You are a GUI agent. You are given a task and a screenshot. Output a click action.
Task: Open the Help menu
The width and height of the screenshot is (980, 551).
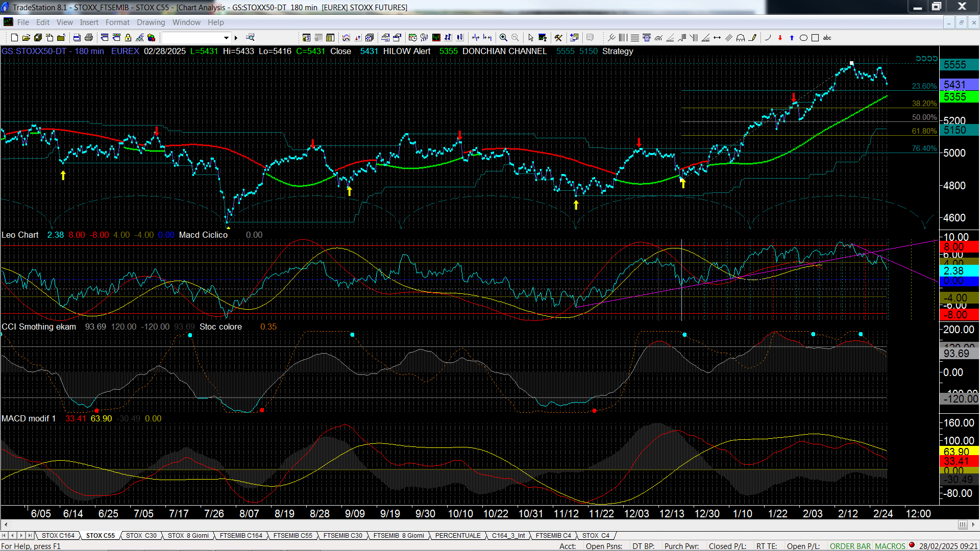click(x=215, y=22)
